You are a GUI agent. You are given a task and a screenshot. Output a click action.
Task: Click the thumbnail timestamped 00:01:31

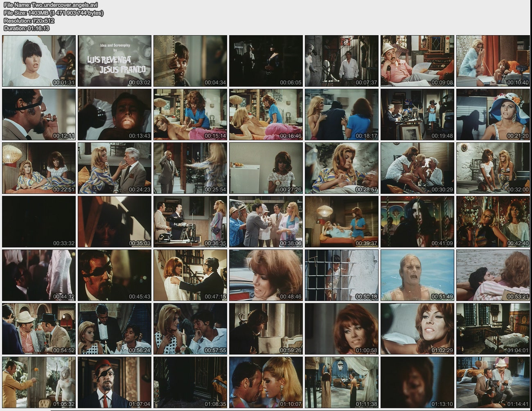pyautogui.click(x=39, y=61)
